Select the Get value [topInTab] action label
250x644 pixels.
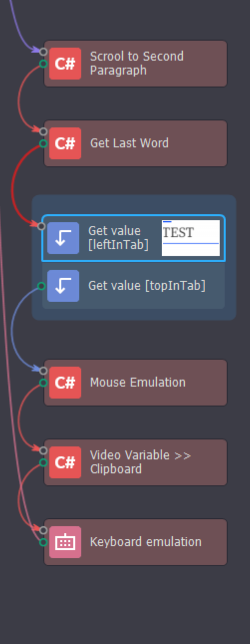[147, 286]
